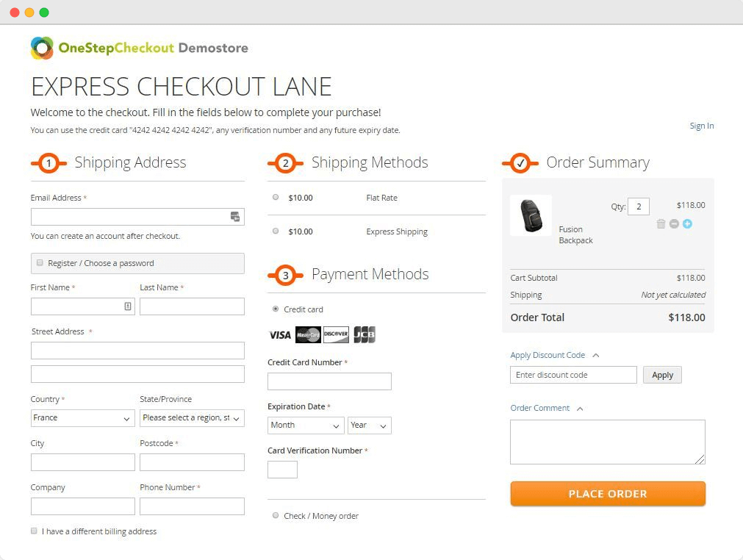Viewport: 743px width, 560px height.
Task: Focus the Card Verification Number field
Action: [282, 470]
